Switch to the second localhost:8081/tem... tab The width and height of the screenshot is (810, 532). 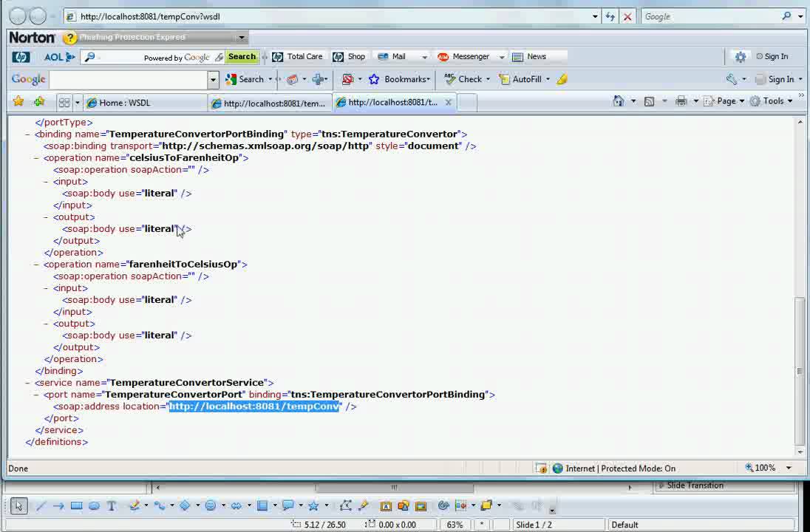coord(270,103)
